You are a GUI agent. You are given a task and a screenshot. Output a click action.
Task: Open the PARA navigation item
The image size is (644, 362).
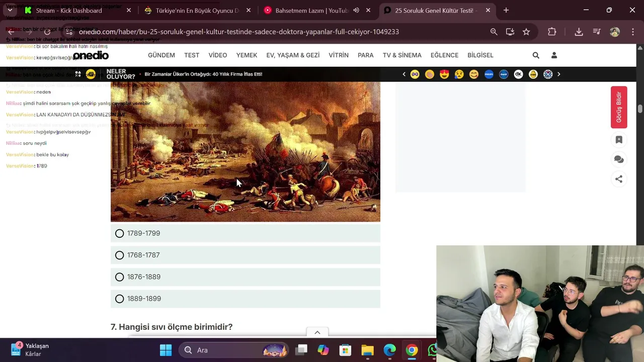pos(366,55)
